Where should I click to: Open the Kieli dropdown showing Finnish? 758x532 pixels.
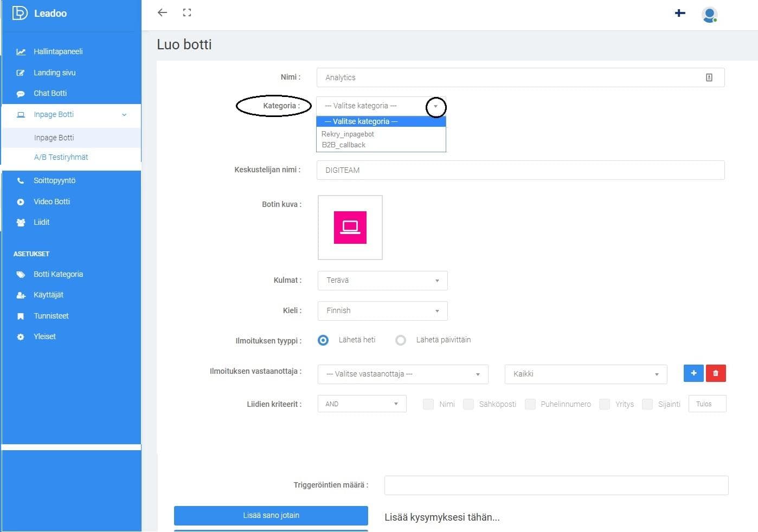click(x=382, y=311)
